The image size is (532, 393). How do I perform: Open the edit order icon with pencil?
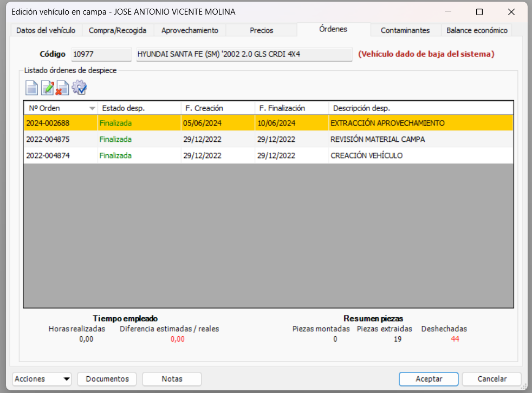(47, 87)
